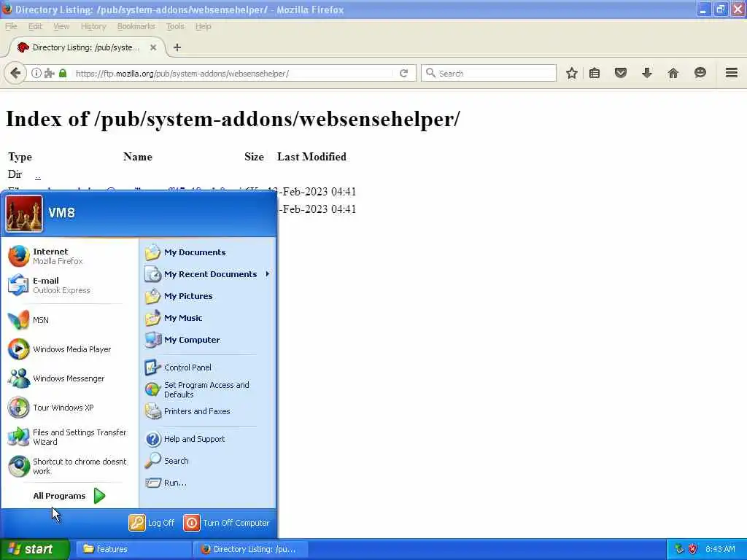Open the View menu
Viewport: 747px width, 560px height.
(61, 26)
